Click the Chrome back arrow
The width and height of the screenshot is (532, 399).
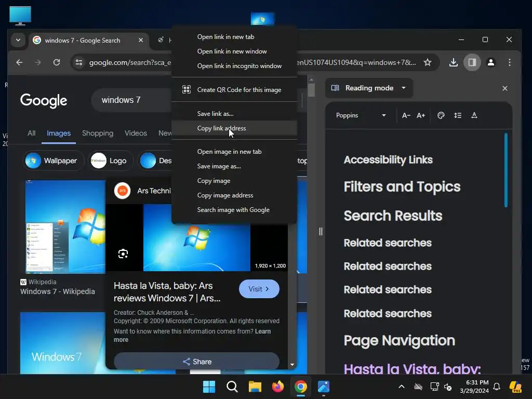tap(19, 62)
